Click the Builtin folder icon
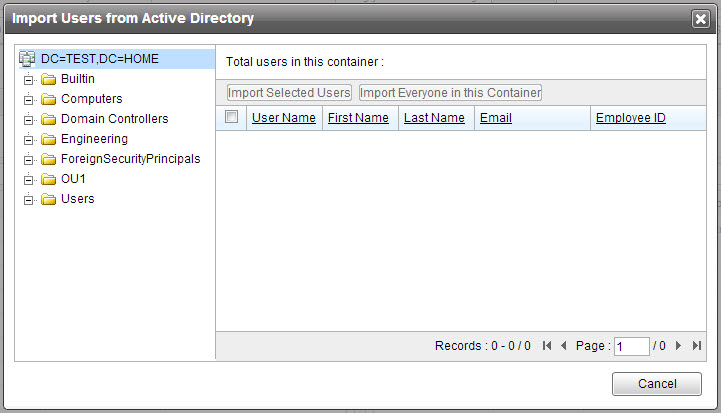 48,79
